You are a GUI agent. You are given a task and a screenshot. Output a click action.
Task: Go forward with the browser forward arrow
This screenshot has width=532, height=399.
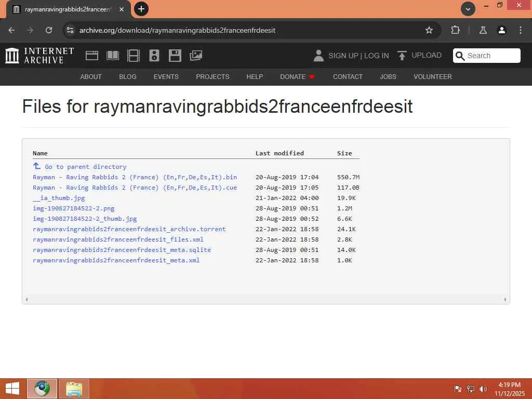(x=30, y=30)
